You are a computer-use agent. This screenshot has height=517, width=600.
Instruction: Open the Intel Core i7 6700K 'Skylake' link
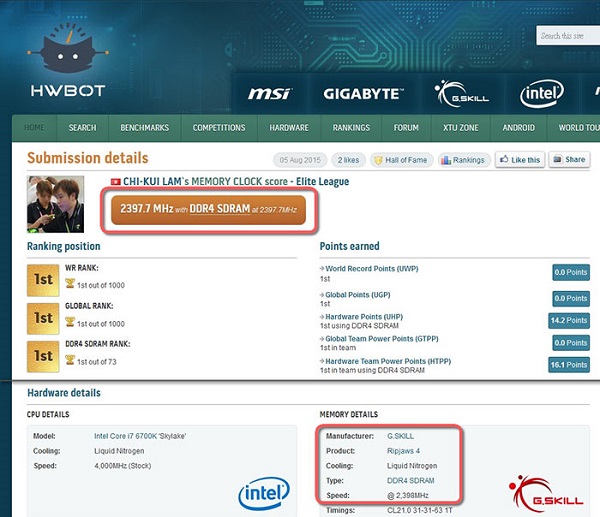[140, 436]
